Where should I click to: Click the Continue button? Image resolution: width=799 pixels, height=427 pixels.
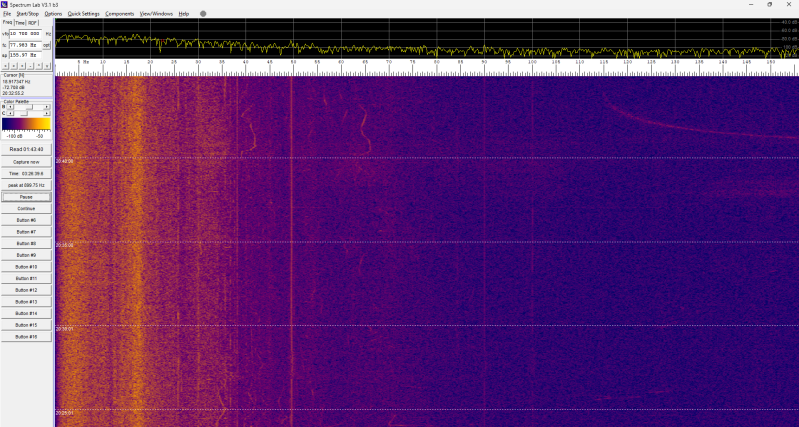click(26, 208)
